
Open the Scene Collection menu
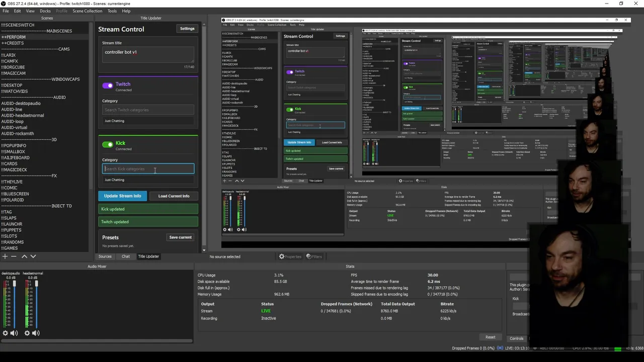pyautogui.click(x=87, y=11)
